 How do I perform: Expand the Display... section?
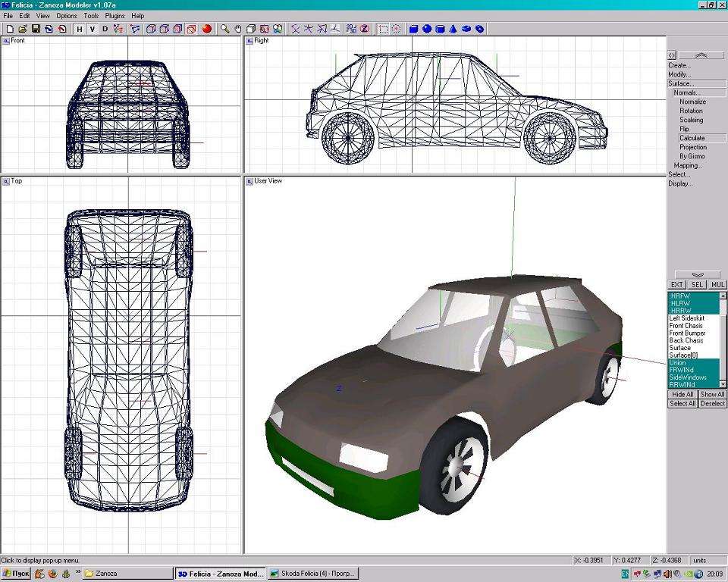coord(680,183)
